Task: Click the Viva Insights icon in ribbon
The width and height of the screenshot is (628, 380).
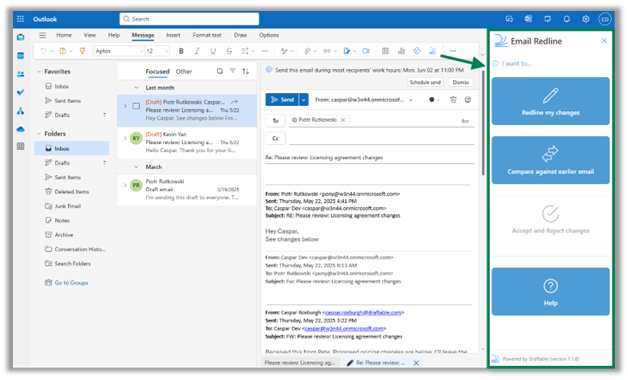Action: (417, 50)
